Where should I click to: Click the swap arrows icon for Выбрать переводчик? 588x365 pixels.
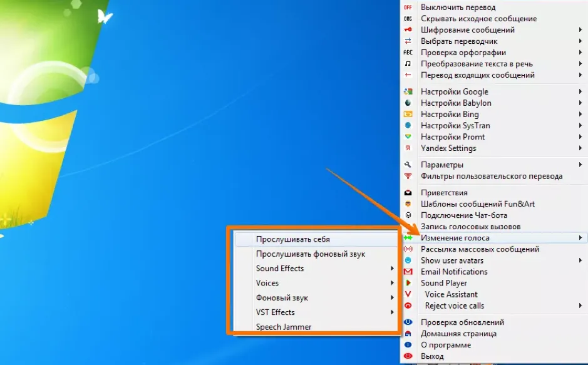[408, 41]
